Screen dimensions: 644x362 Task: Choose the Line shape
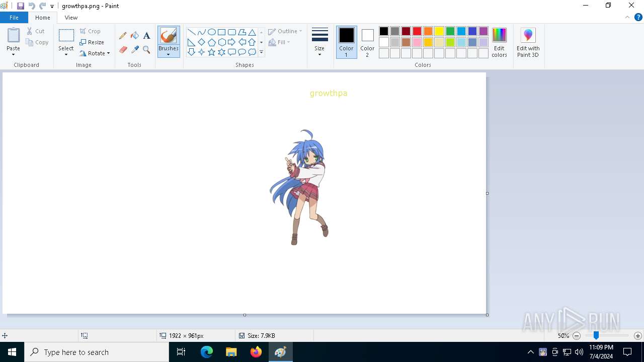(x=192, y=32)
